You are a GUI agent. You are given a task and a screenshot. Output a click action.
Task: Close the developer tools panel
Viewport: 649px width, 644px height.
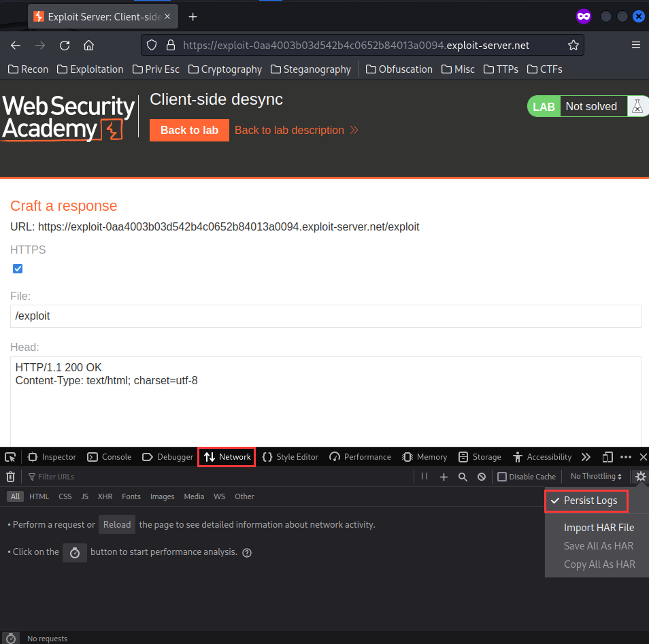pos(643,457)
